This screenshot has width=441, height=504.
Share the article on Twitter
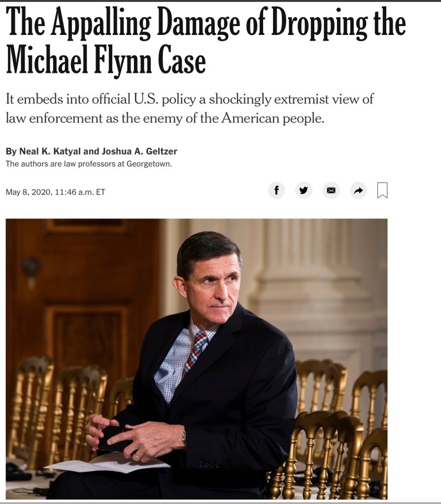coord(304,190)
